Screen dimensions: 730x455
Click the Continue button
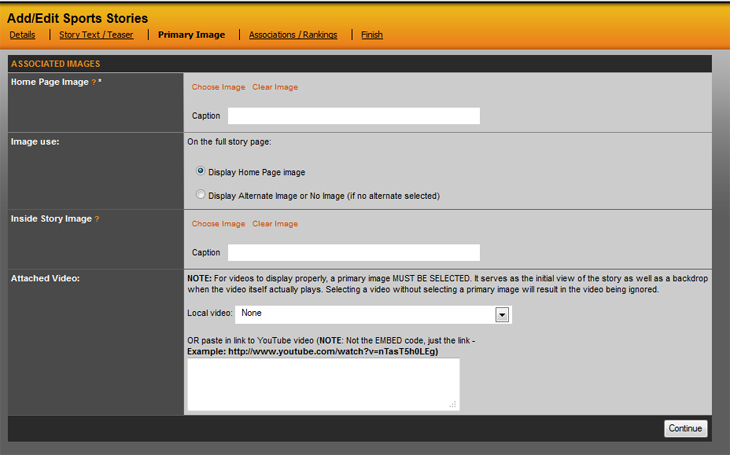685,428
